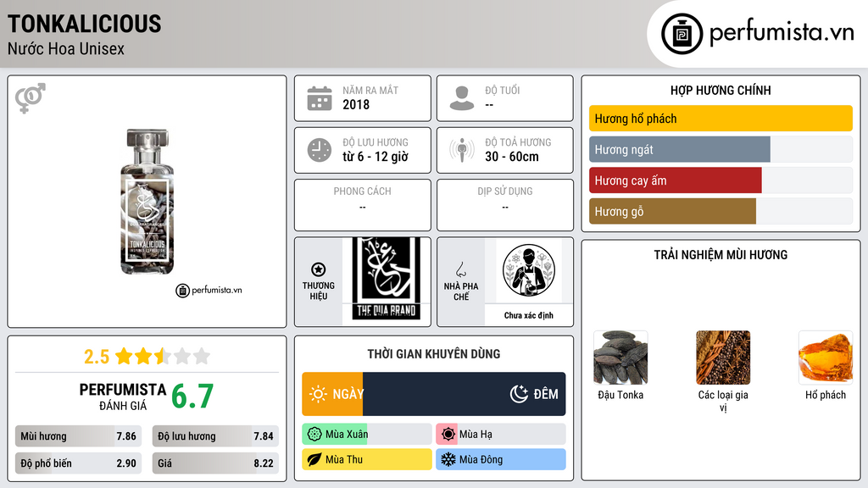The image size is (868, 488).
Task: Click the release year 2018 value
Action: (x=356, y=104)
